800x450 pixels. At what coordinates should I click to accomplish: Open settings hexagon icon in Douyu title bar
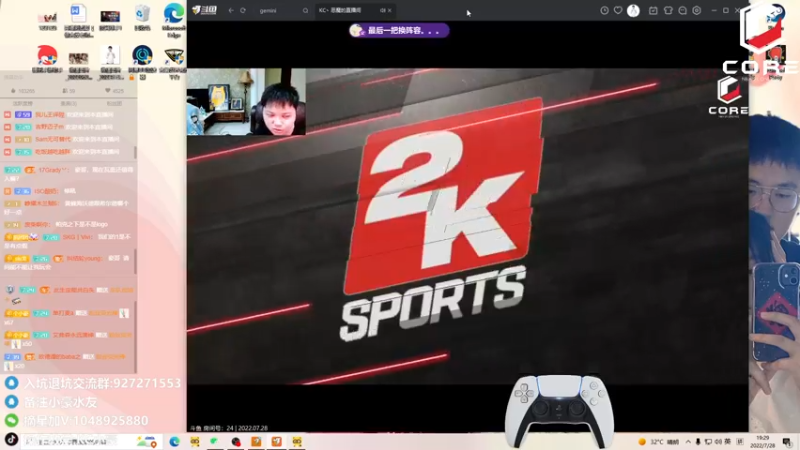pos(697,10)
